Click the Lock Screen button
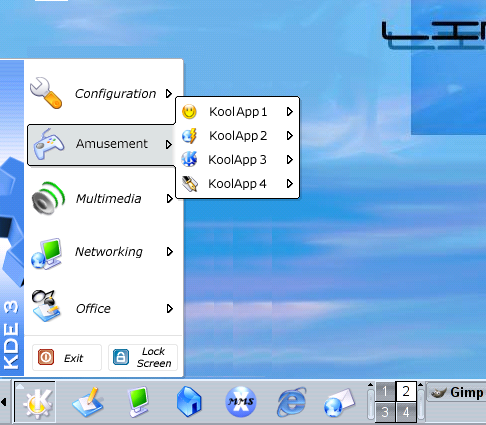This screenshot has height=425, width=486. tap(143, 357)
